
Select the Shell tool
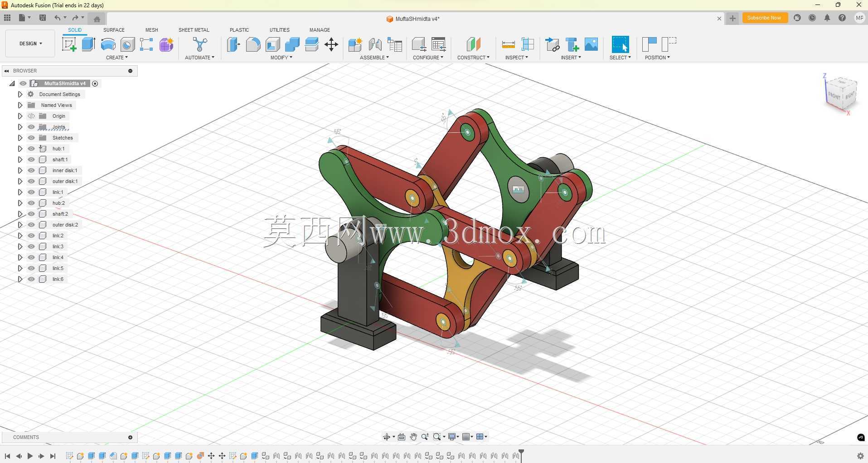pyautogui.click(x=272, y=44)
